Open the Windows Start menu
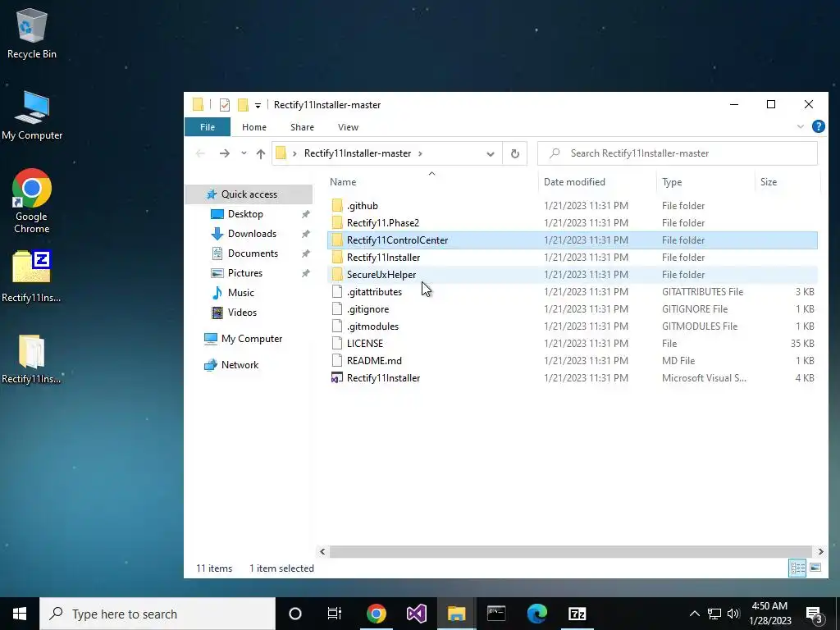Screen dimensions: 840x630 20,614
